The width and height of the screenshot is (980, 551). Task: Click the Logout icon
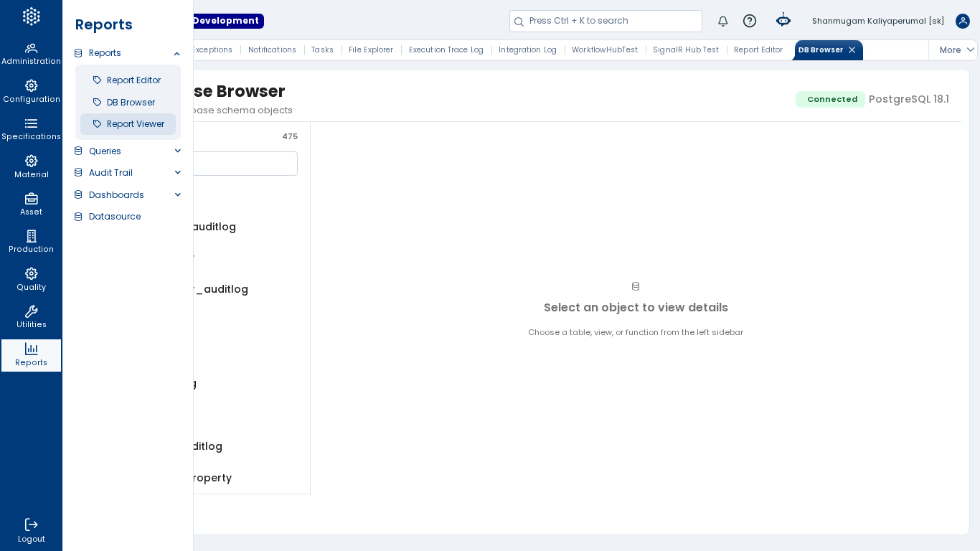tap(31, 524)
